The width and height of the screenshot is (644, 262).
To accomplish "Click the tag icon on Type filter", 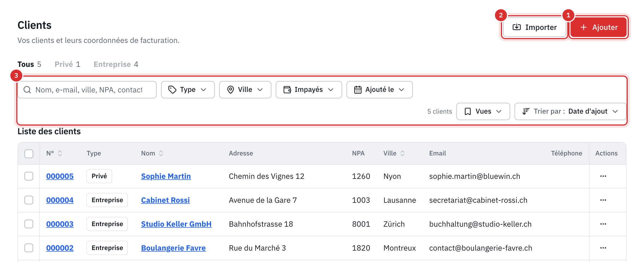I will tap(172, 90).
